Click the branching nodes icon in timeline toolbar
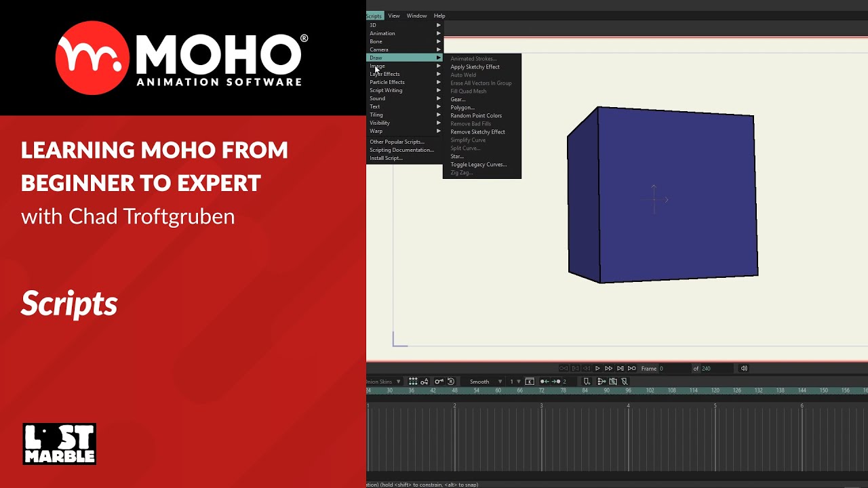868x488 pixels. click(601, 382)
